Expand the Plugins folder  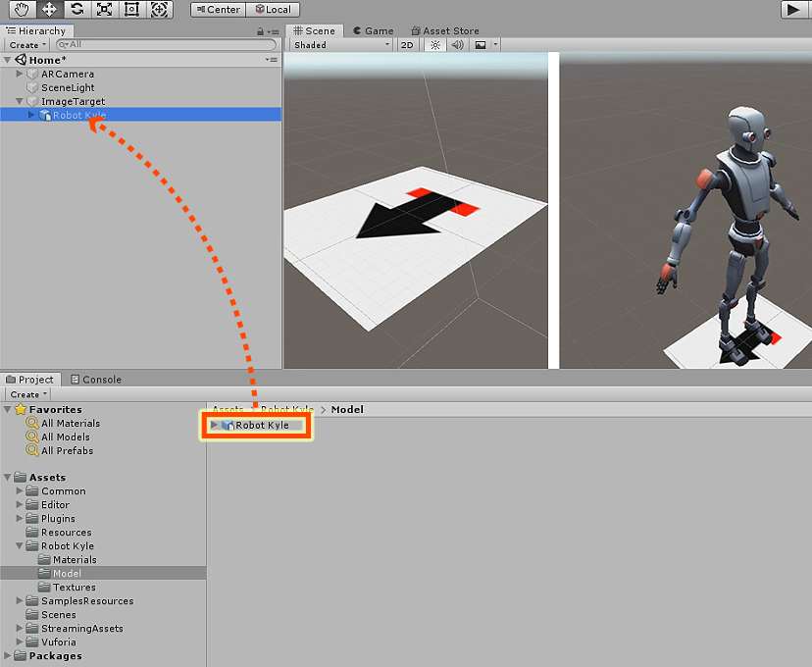pyautogui.click(x=20, y=518)
